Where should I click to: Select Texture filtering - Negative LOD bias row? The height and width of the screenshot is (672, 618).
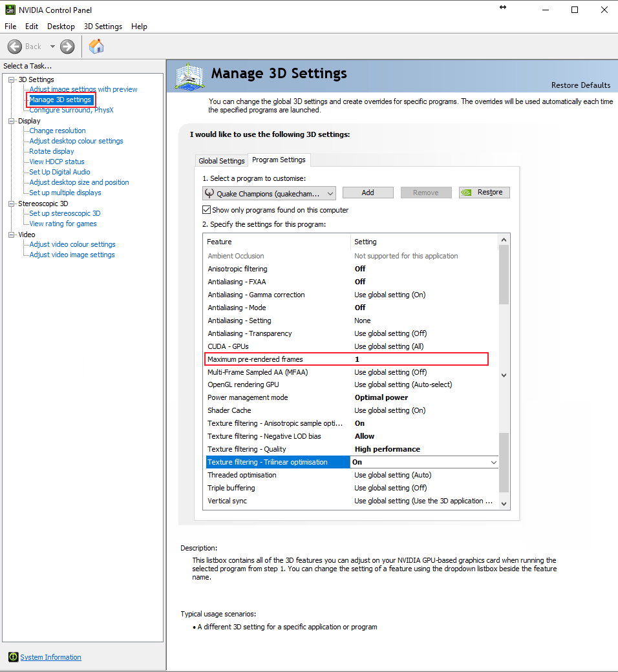pyautogui.click(x=351, y=436)
